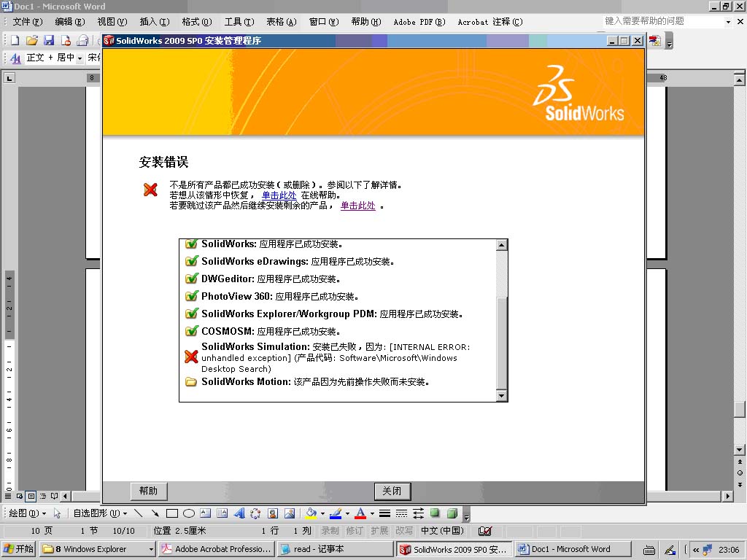Open the 开始 Start menu
This screenshot has width=747, height=560.
19,549
